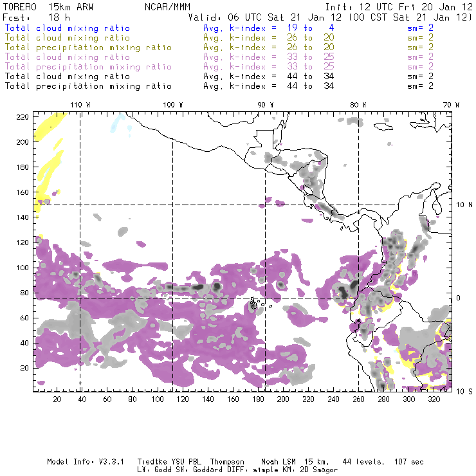Screen dimensions: 476x476
Task: Click the "YSU PBL" label
Action: click(x=186, y=462)
